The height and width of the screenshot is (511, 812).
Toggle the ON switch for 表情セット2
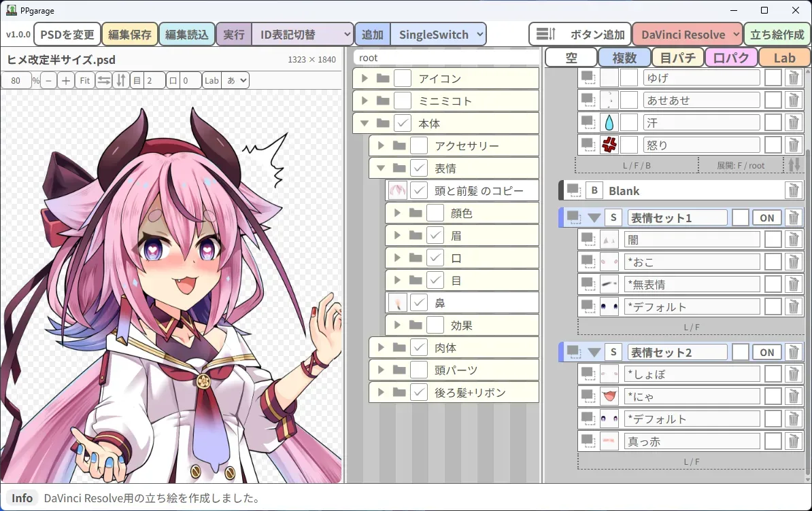767,352
